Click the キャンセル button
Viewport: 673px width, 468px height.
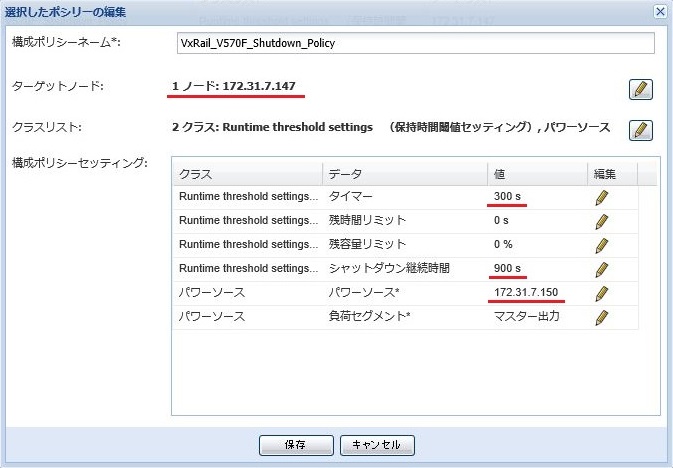[x=377, y=444]
